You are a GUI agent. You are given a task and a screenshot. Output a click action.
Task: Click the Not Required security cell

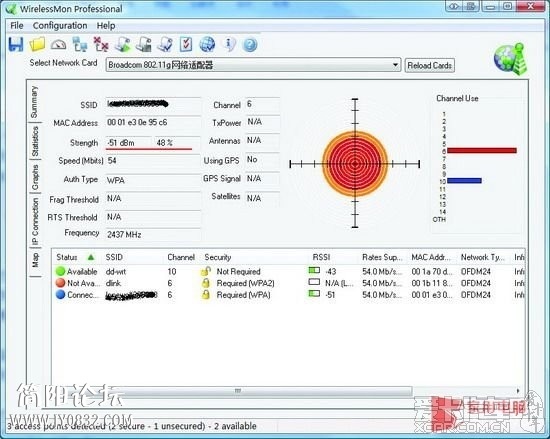239,271
